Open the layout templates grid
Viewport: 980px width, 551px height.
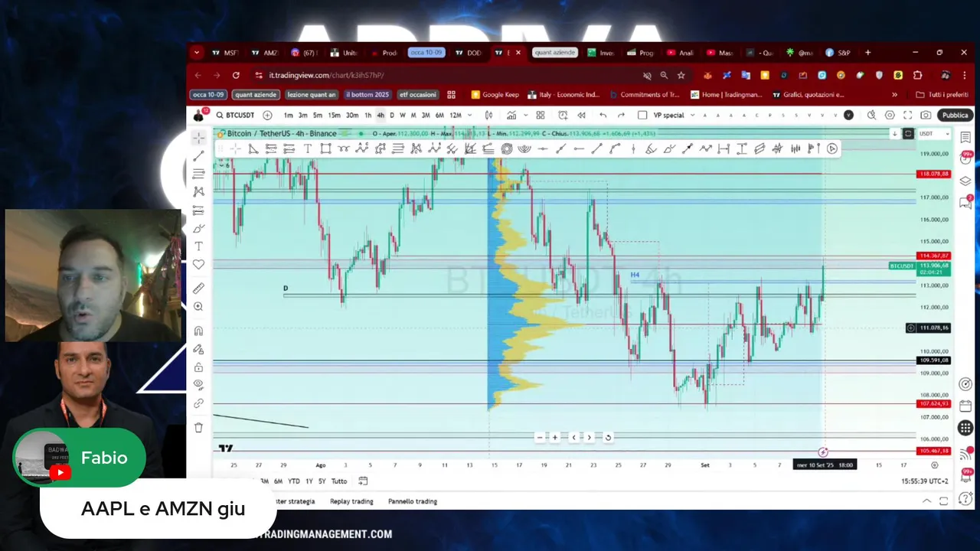(x=541, y=115)
